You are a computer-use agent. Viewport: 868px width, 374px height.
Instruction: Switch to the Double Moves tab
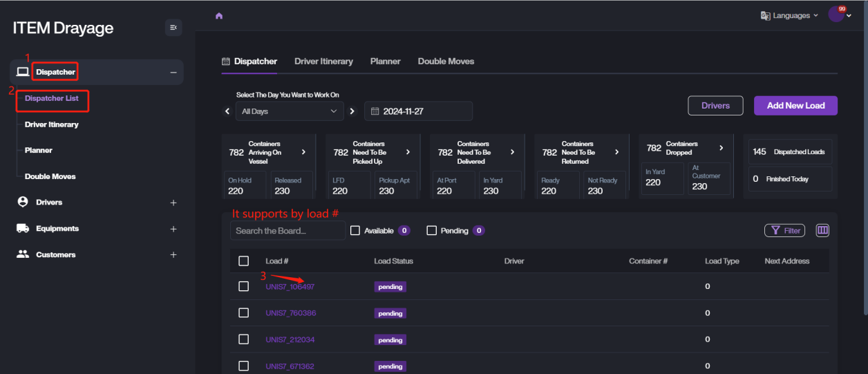[x=446, y=62]
